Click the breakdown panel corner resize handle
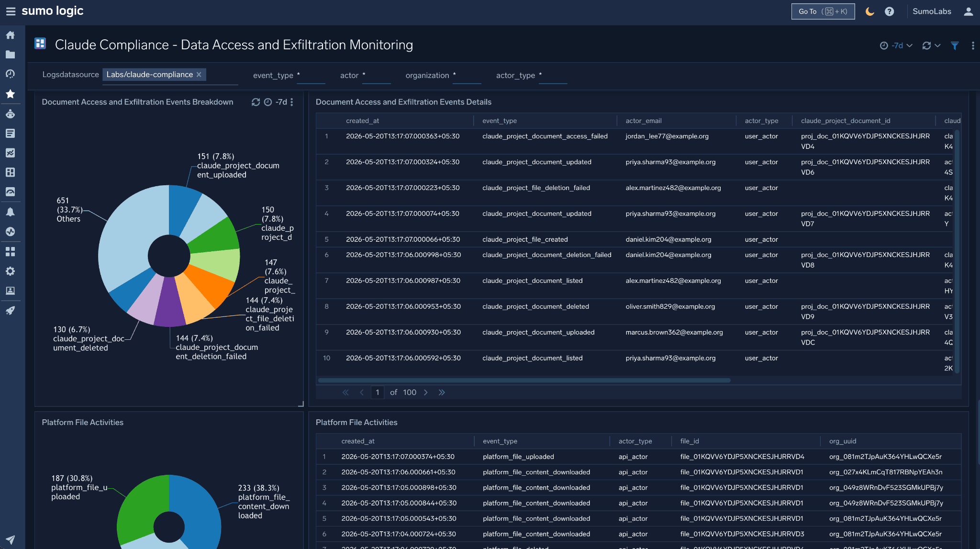 click(x=301, y=404)
